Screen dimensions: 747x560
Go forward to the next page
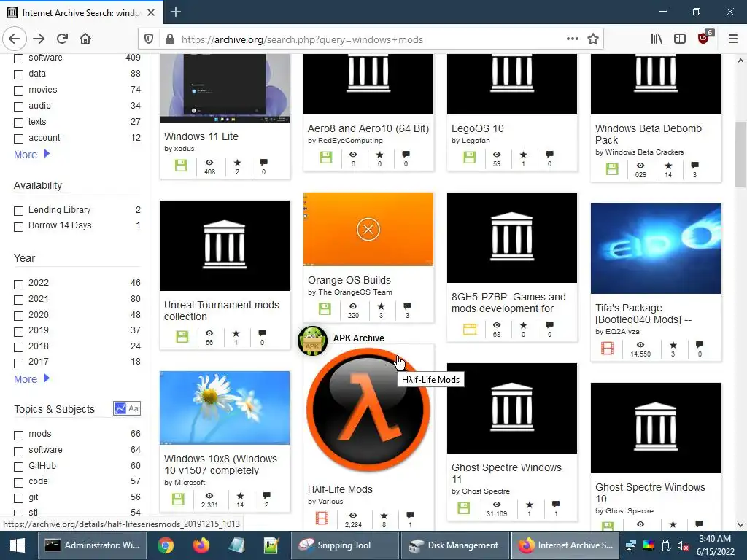point(39,39)
